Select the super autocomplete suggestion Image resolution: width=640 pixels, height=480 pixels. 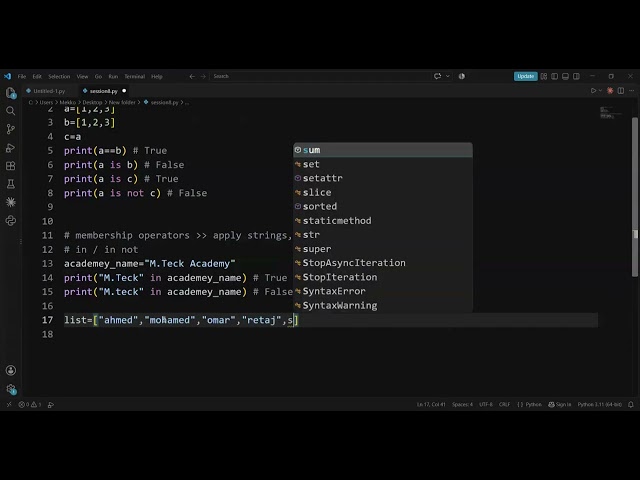coord(383,249)
